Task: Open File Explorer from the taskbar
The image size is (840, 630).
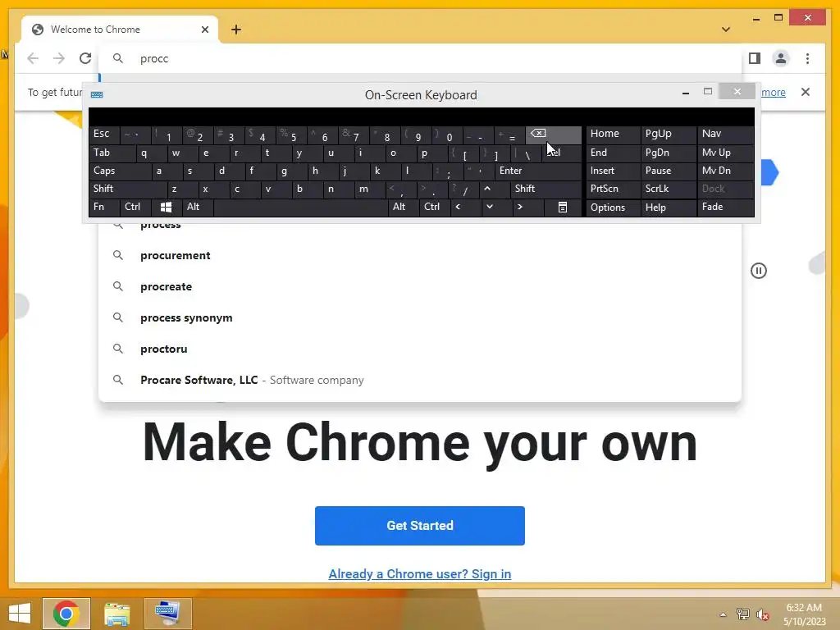Action: point(116,614)
